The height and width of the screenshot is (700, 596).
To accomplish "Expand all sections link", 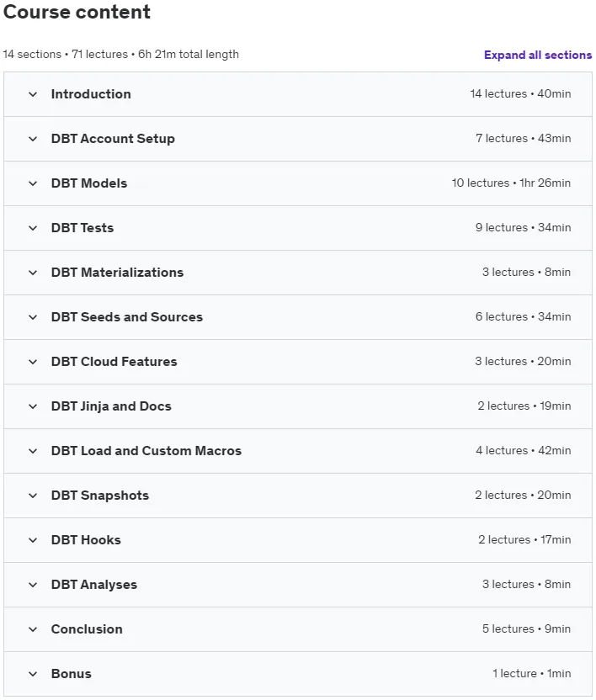I will click(538, 55).
